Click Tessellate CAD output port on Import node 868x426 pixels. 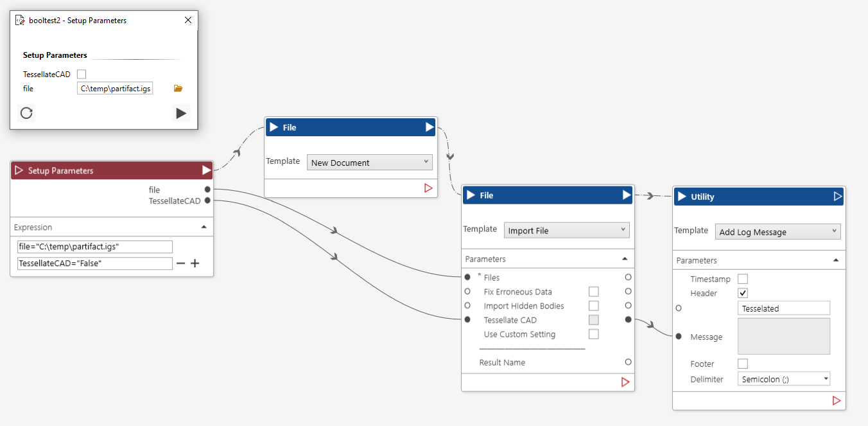pyautogui.click(x=628, y=319)
